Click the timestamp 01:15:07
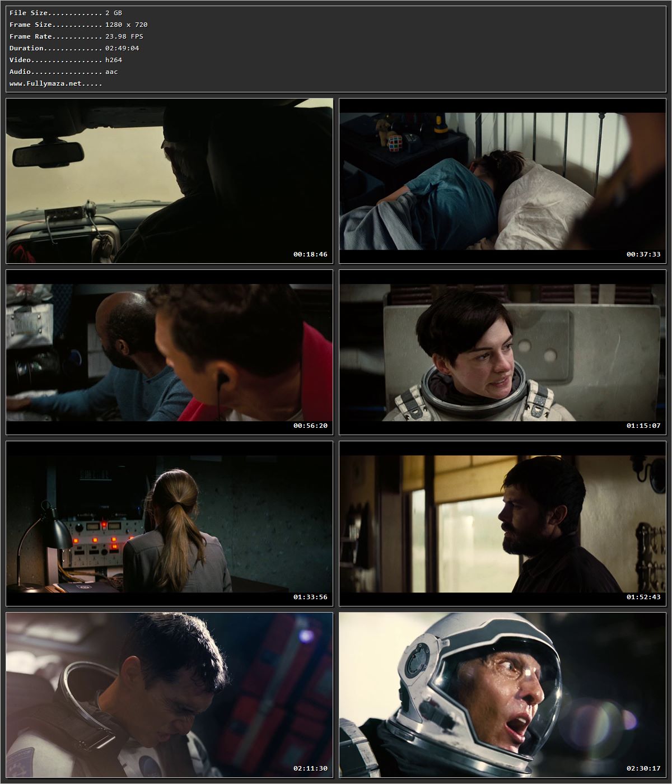The height and width of the screenshot is (784, 672). pos(643,426)
